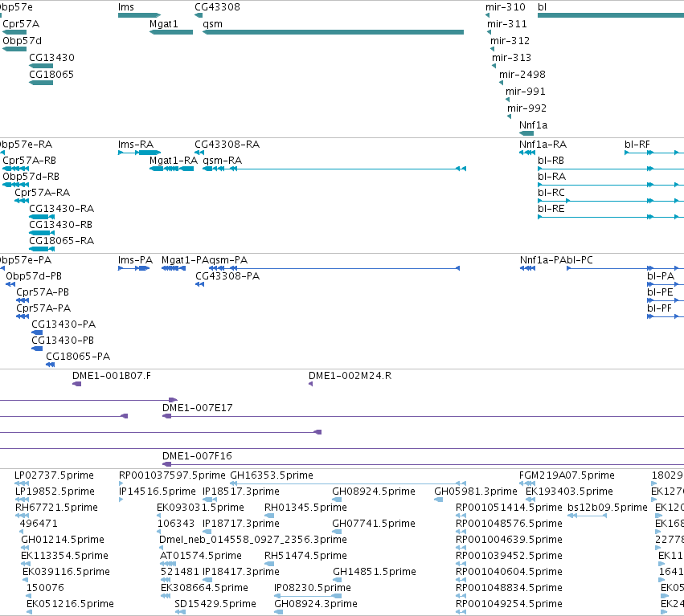Select mir-992 gene label
Screen dimensions: 684x616
[526, 108]
